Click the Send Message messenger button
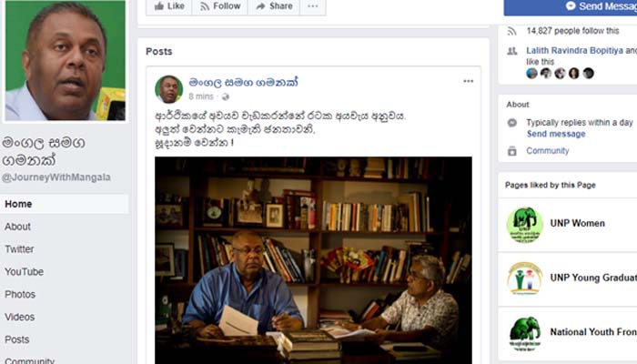The height and width of the screenshot is (364, 637). pos(571,6)
